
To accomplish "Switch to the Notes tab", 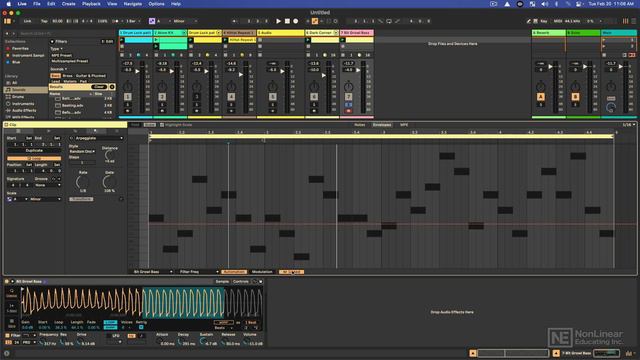I will [360, 125].
